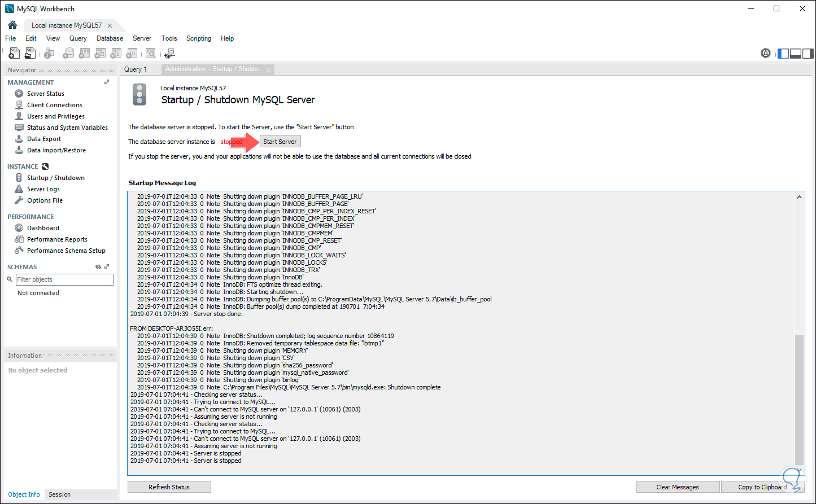The height and width of the screenshot is (504, 816).
Task: Go to the Workbench home screen icon
Action: click(12, 25)
